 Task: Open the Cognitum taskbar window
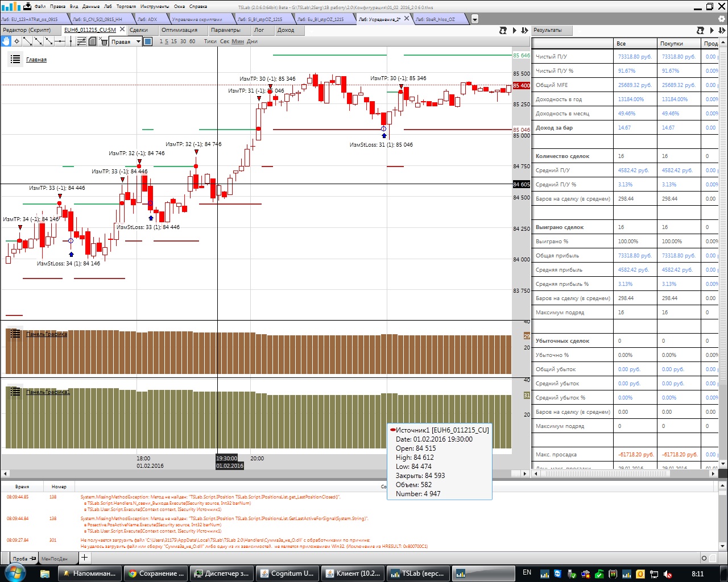tap(287, 573)
